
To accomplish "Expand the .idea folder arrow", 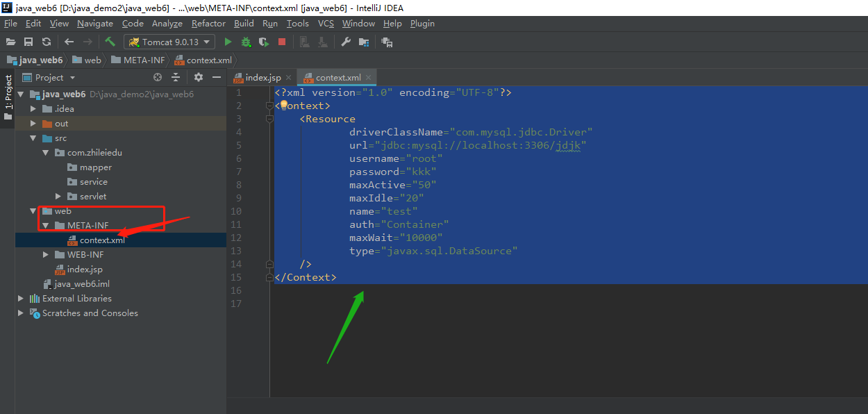I will click(33, 109).
